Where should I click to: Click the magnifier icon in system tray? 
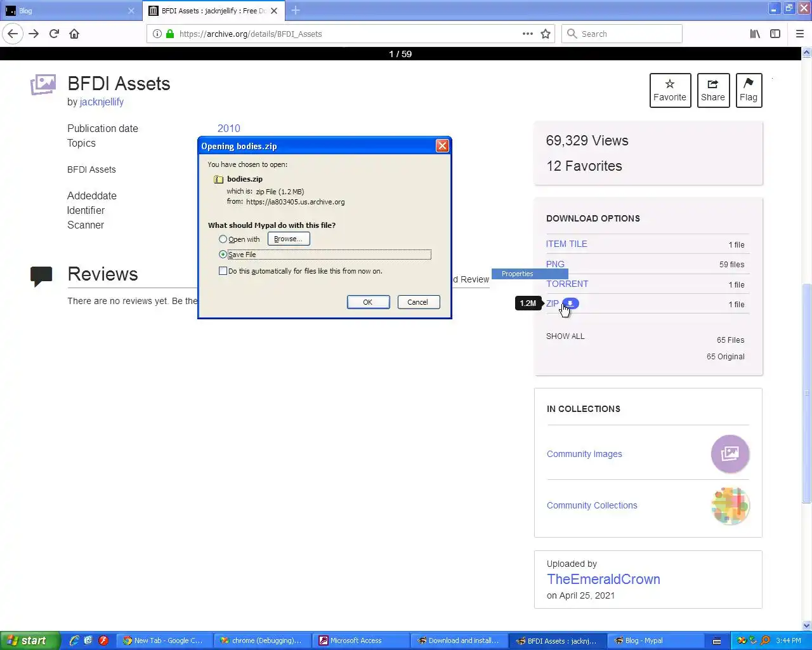tap(765, 640)
